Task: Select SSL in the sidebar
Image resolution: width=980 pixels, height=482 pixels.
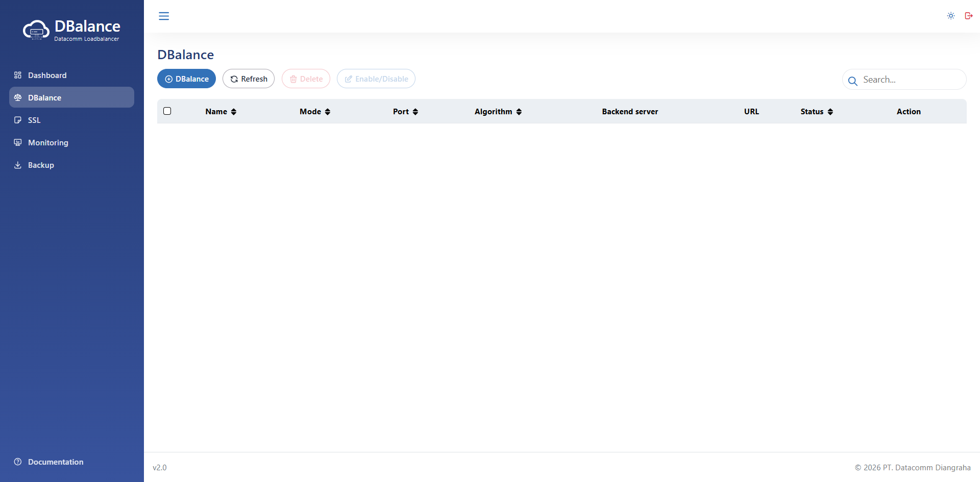Action: coord(34,120)
